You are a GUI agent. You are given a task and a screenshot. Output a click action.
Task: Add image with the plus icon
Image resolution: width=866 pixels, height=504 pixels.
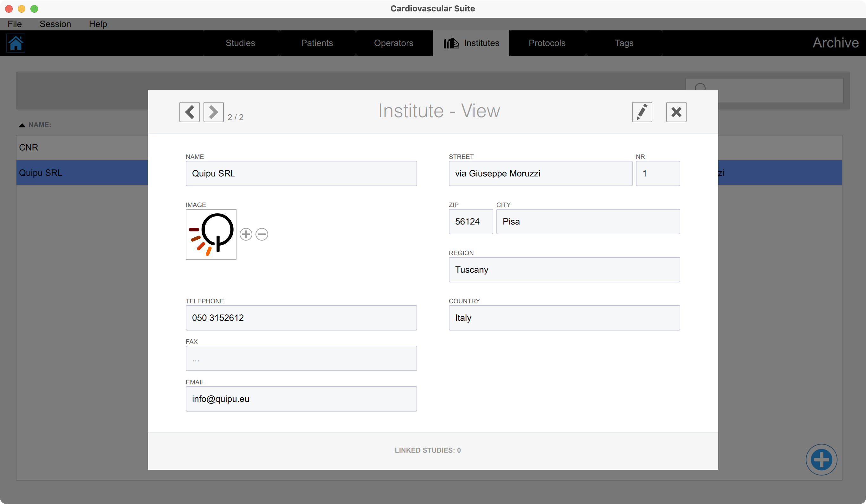(246, 234)
